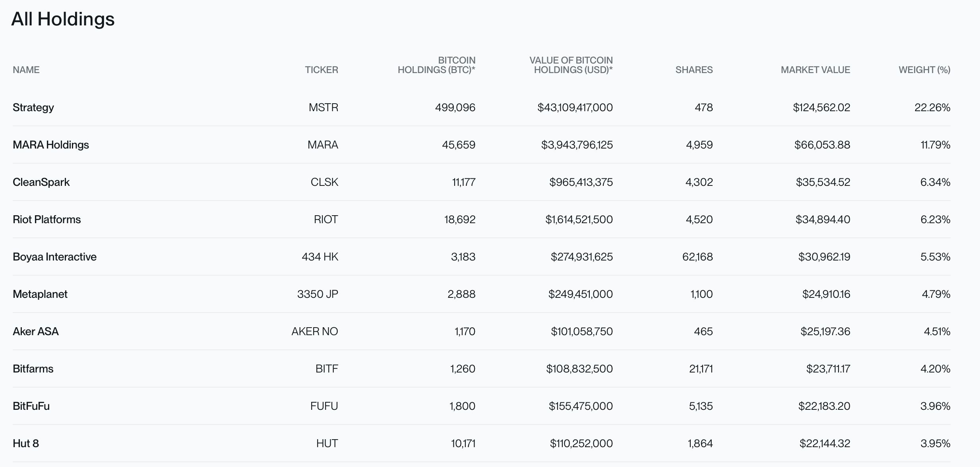Click the NAME column header
Screen dimensions: 980x467
(x=26, y=70)
